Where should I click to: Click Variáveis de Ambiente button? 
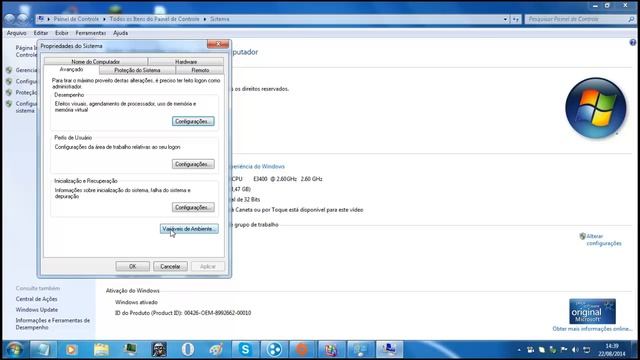189,229
